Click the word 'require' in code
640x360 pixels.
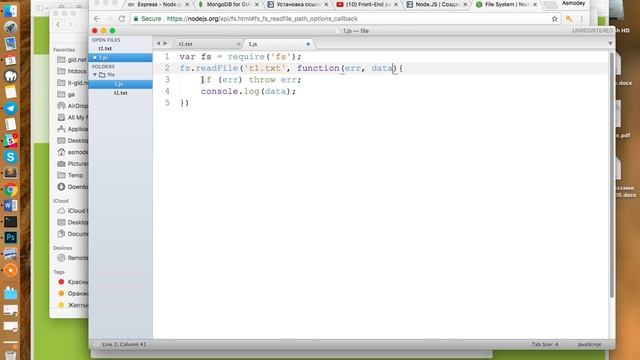coord(246,56)
